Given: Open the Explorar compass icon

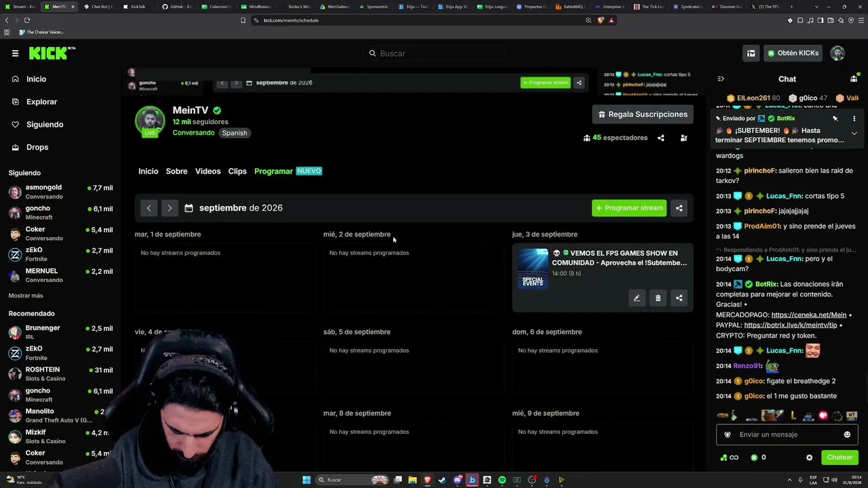Looking at the screenshot, I should (15, 102).
